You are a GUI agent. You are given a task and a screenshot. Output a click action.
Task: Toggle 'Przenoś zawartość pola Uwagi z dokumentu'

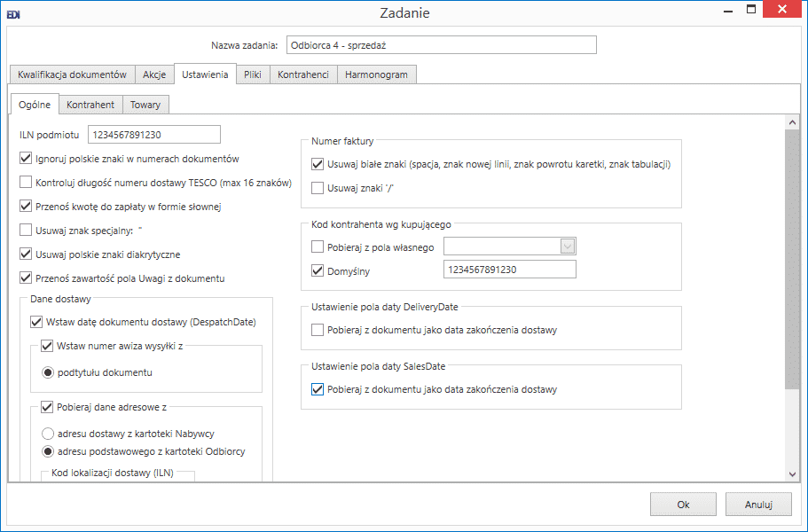26,278
